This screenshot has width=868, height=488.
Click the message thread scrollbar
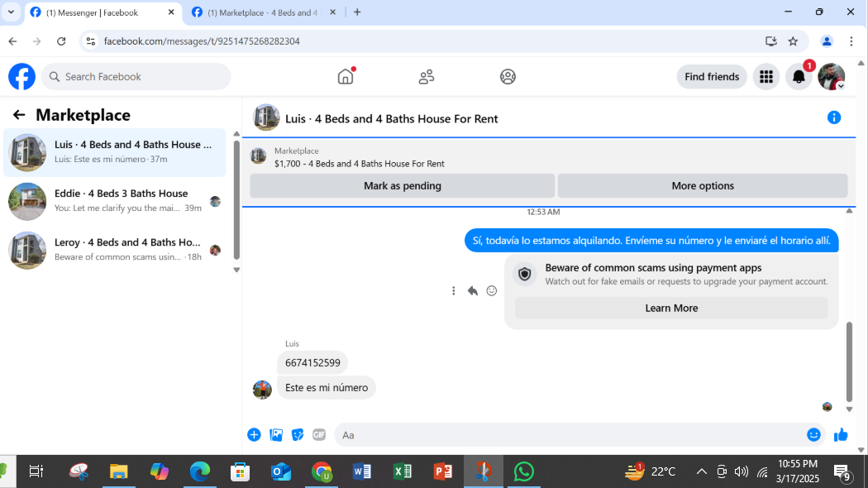tap(849, 361)
